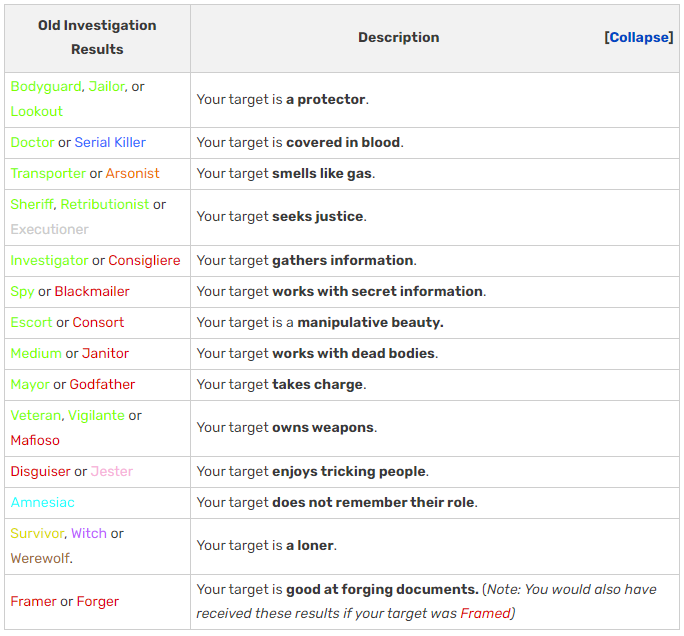This screenshot has height=636, width=684.
Task: Go to the Blackmailer page
Action: coord(92,291)
